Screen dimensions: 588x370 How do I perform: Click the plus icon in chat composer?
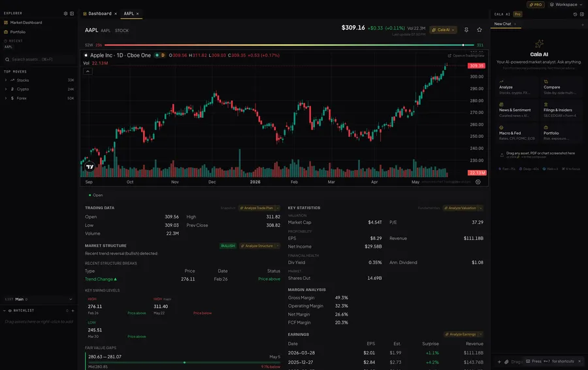(x=499, y=362)
